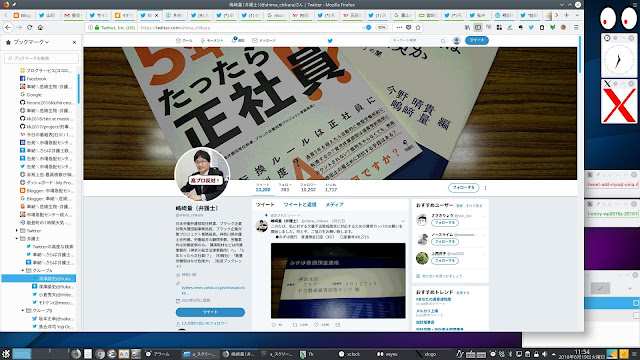Close the bookmarks sidebar

74,42
